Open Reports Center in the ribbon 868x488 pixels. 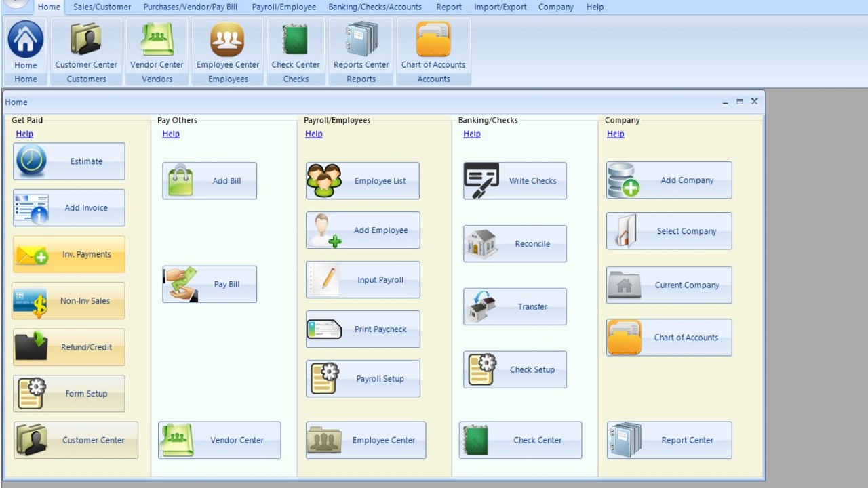tap(361, 45)
